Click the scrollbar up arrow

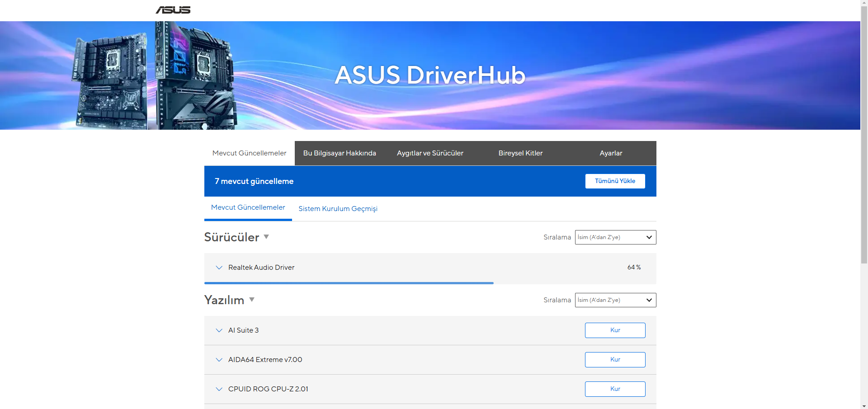(864, 3)
